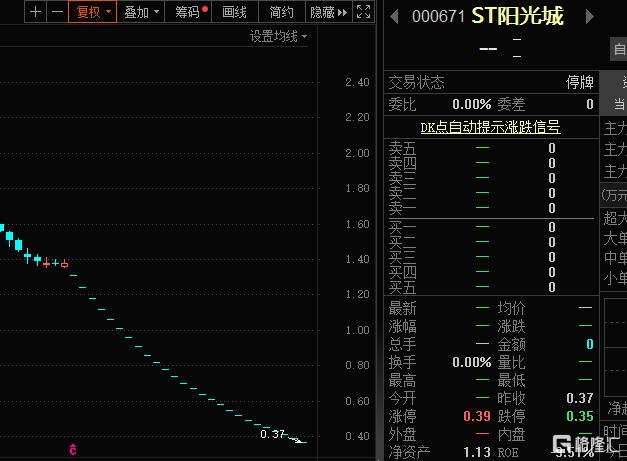Click the 委比 0.00% value

coord(472,104)
